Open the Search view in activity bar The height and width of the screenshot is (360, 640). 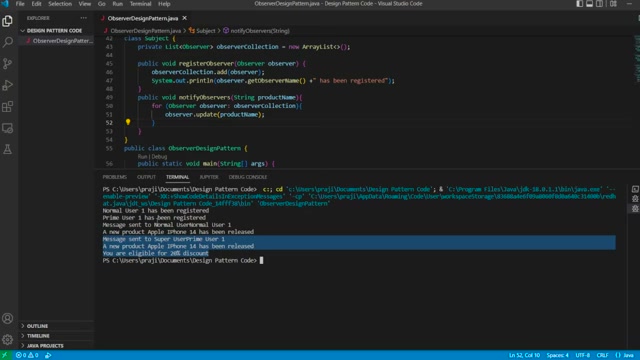[7, 42]
